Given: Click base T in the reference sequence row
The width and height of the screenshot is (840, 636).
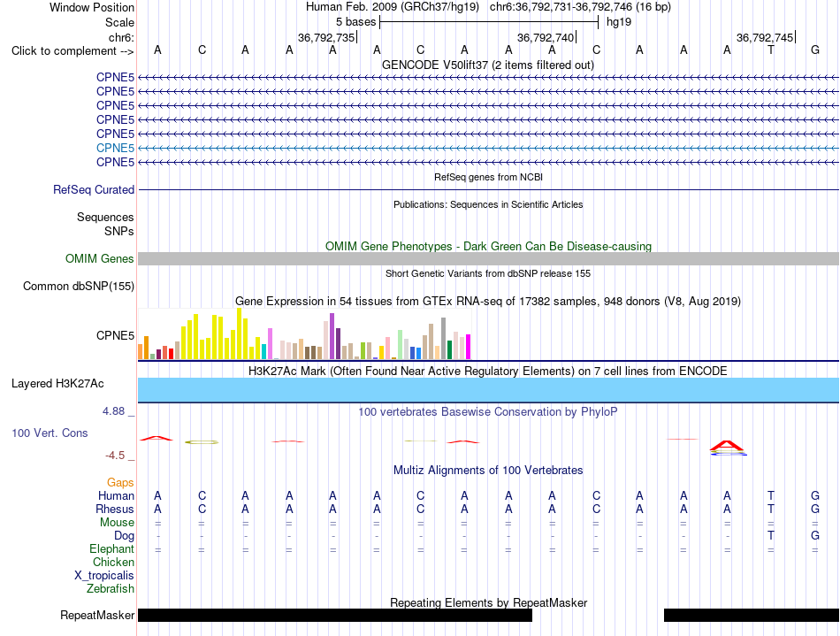Looking at the screenshot, I should point(771,50).
